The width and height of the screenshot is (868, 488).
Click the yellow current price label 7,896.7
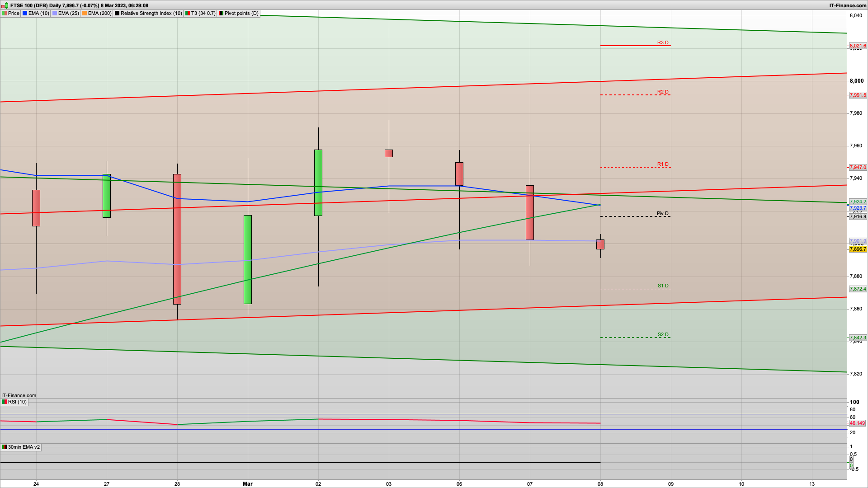tap(858, 249)
